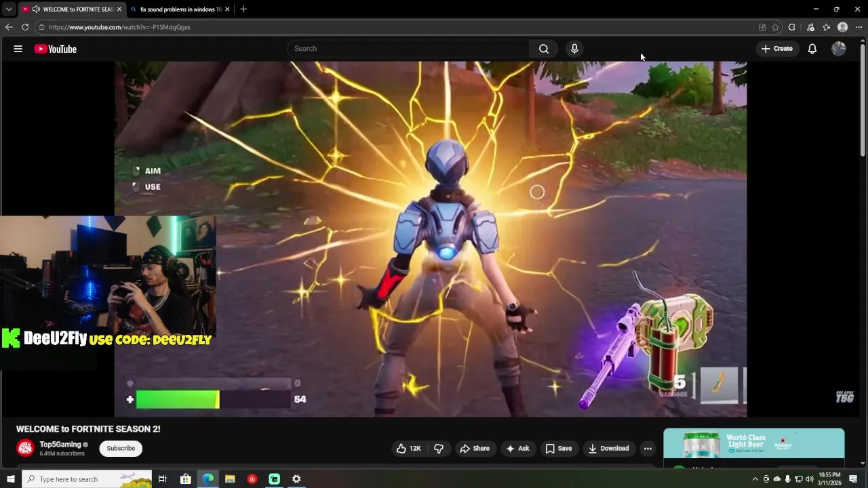Open the Action Center notifications
The width and height of the screenshot is (868, 488).
pos(853,479)
